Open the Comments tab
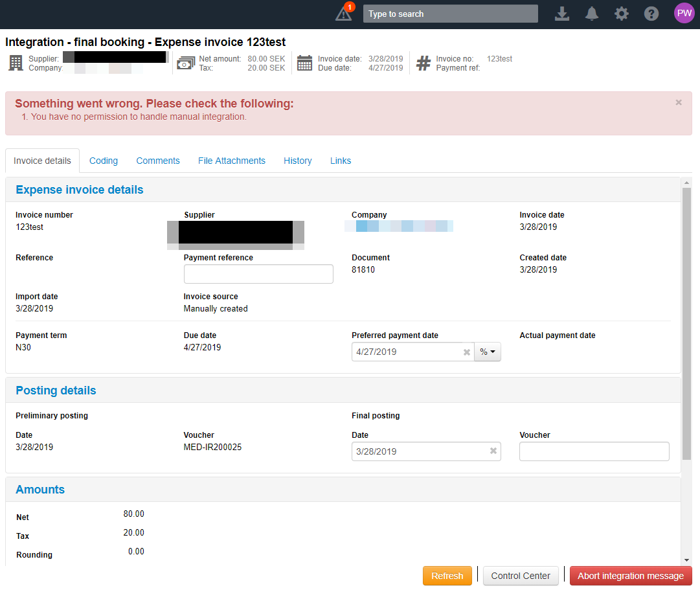This screenshot has width=700, height=601. pyautogui.click(x=158, y=161)
